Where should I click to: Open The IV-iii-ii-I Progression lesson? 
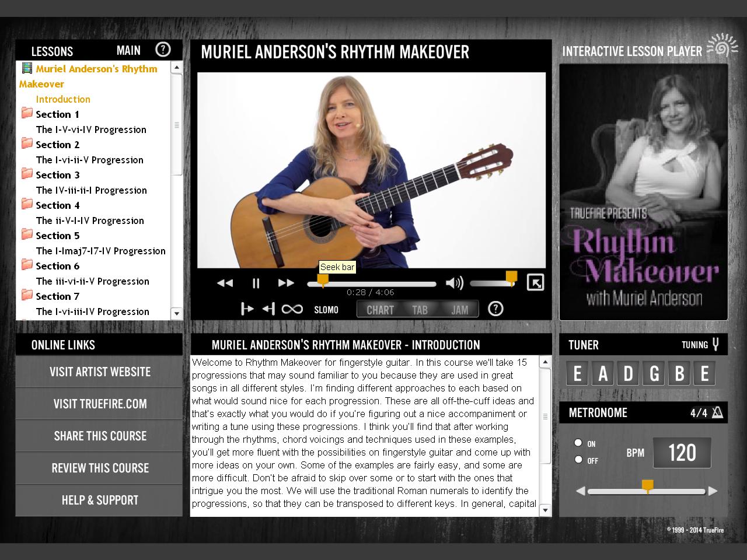click(x=91, y=190)
